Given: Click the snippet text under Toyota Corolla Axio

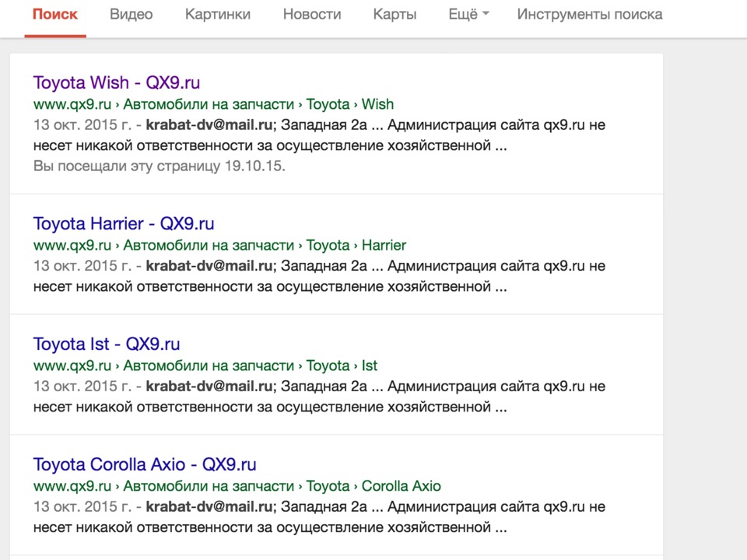Looking at the screenshot, I should click(319, 516).
